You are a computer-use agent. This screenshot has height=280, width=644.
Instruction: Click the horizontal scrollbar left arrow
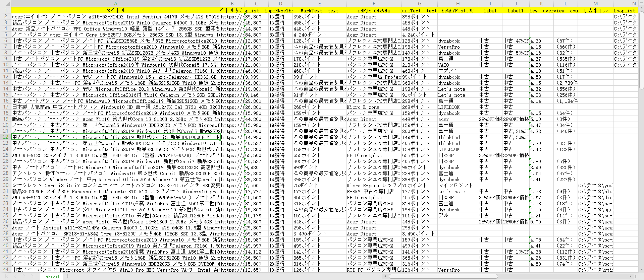[x=385, y=276]
